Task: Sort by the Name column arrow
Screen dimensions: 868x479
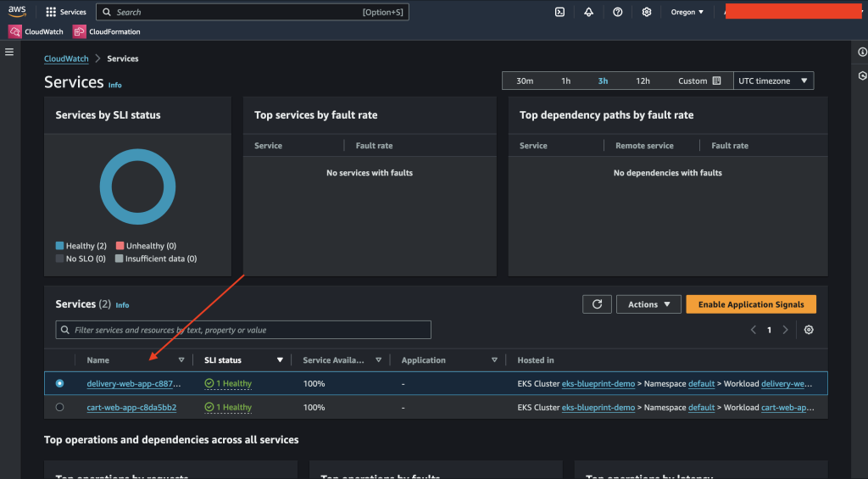Action: coord(181,360)
